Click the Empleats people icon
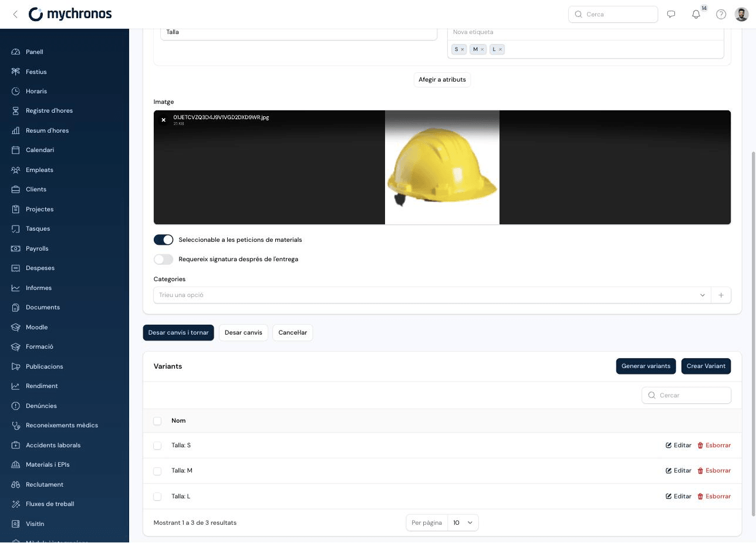The image size is (756, 543). [16, 170]
